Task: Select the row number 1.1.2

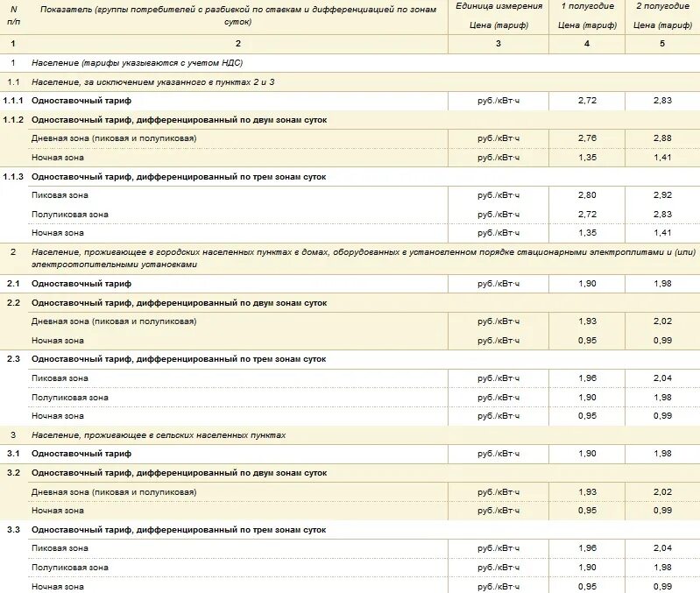Action: click(13, 120)
